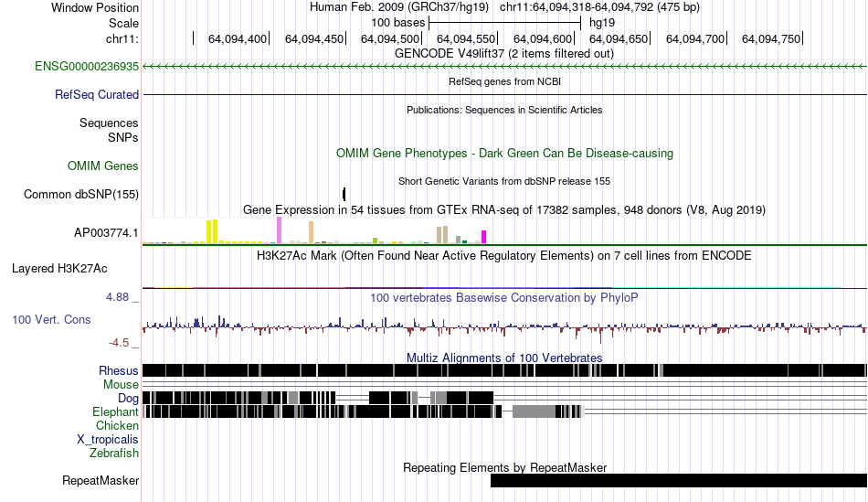Select the X_tropicalis alignment row label
Image resolution: width=868 pixels, height=502 pixels.
coord(108,440)
